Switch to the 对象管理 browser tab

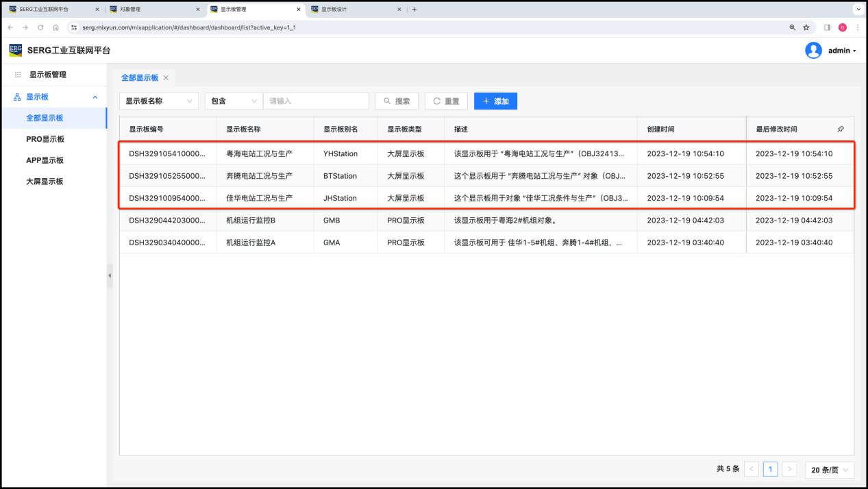pyautogui.click(x=149, y=10)
